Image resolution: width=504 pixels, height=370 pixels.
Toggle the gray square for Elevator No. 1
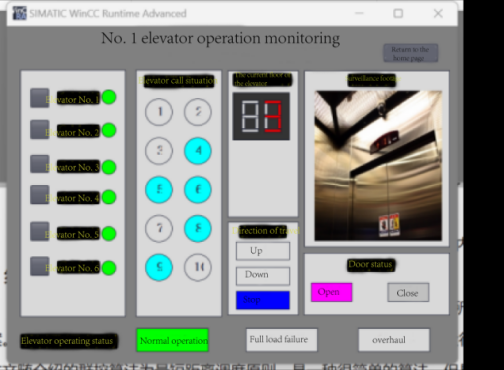[40, 98]
